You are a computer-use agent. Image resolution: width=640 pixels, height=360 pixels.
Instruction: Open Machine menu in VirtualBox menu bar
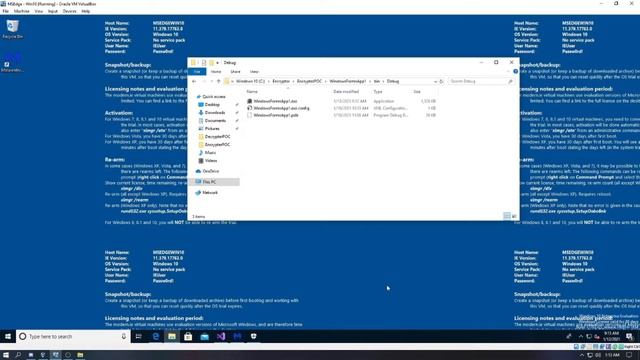click(22, 11)
